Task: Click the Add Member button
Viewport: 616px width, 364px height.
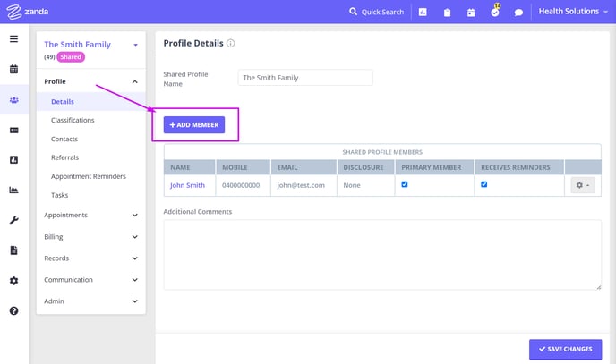Action: [194, 124]
